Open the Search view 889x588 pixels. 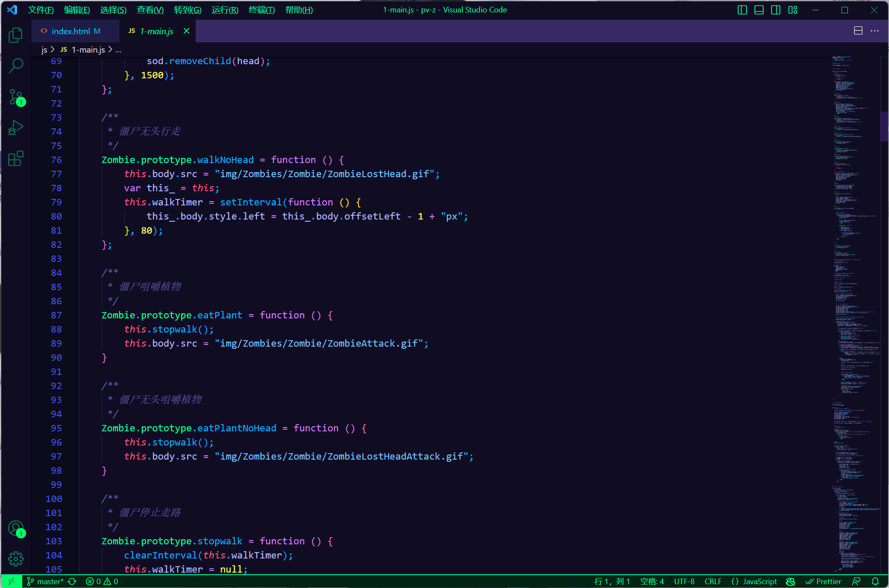click(16, 66)
